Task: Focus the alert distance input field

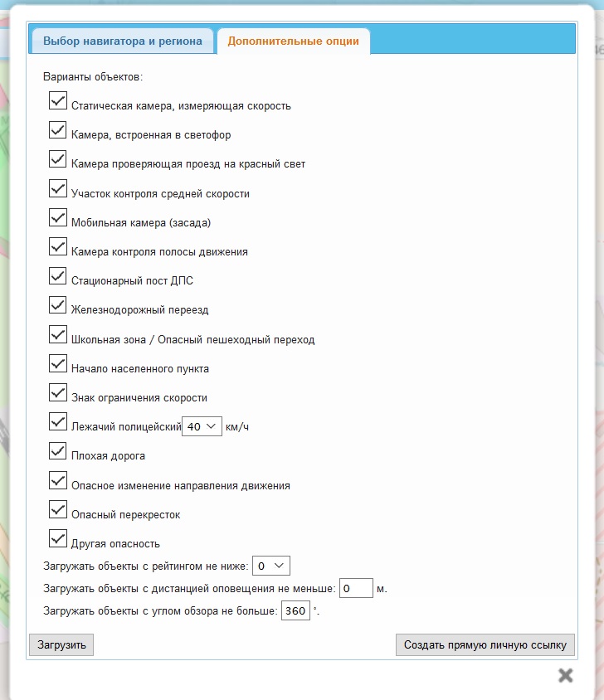Action: click(x=356, y=589)
